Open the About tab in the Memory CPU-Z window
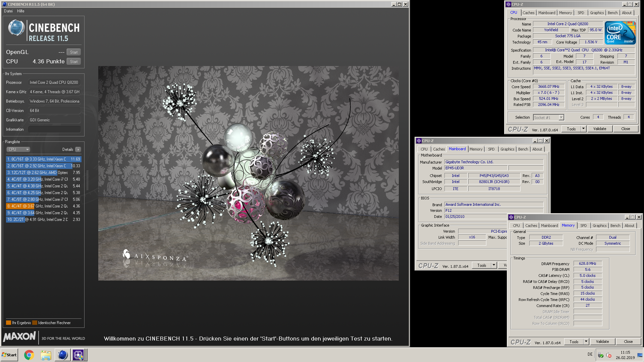Image resolution: width=644 pixels, height=362 pixels. (x=629, y=226)
